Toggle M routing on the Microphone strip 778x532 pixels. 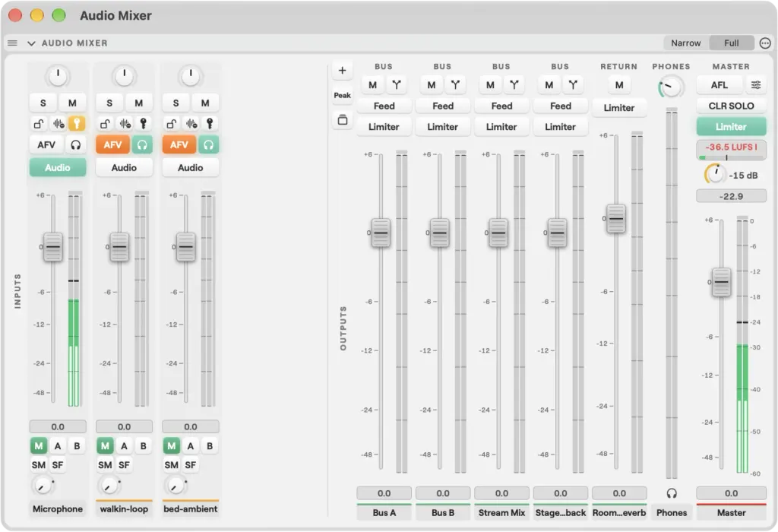39,445
